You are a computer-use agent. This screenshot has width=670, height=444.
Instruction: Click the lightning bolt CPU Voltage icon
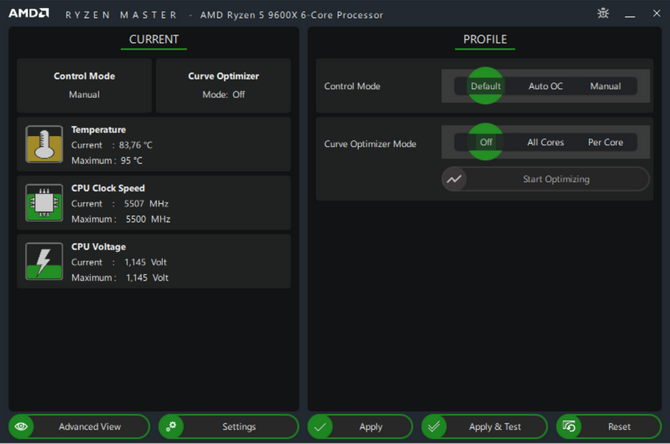[44, 261]
